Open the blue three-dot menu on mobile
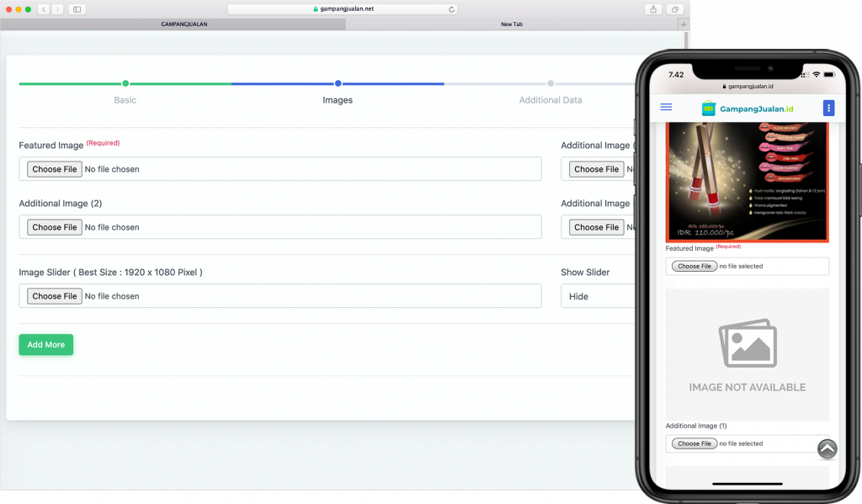 (828, 108)
